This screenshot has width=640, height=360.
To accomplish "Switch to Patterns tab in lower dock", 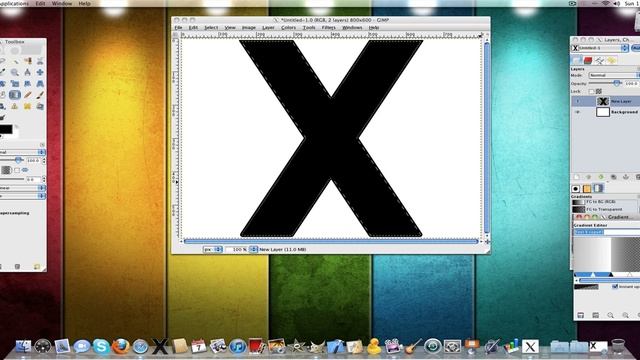I will pyautogui.click(x=587, y=189).
